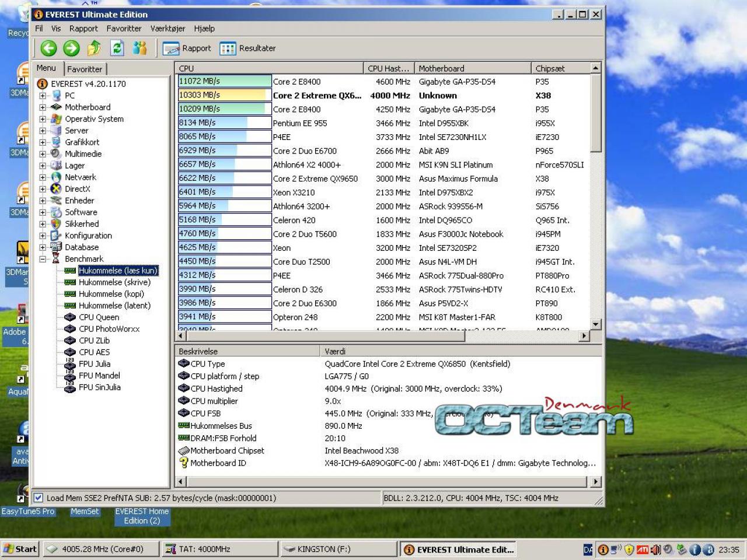Image resolution: width=747 pixels, height=560 pixels.
Task: Expand the Server tree node
Action: pos(43,131)
